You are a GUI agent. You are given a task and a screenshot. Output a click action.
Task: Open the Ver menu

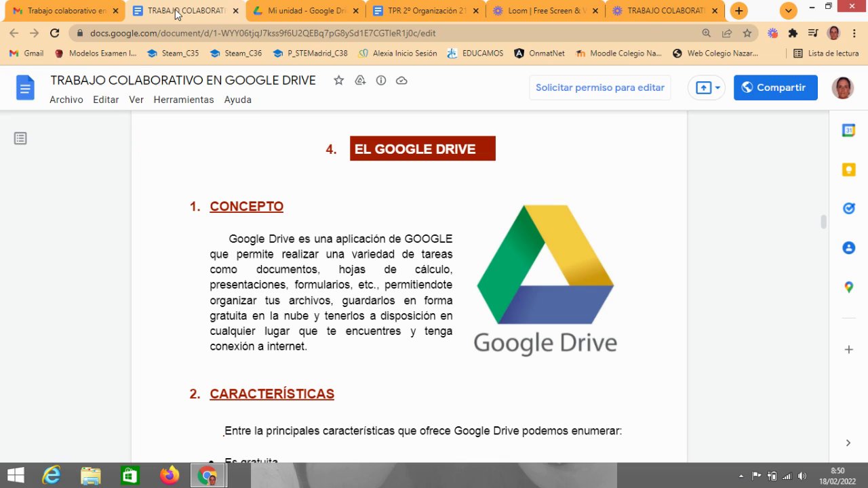136,100
